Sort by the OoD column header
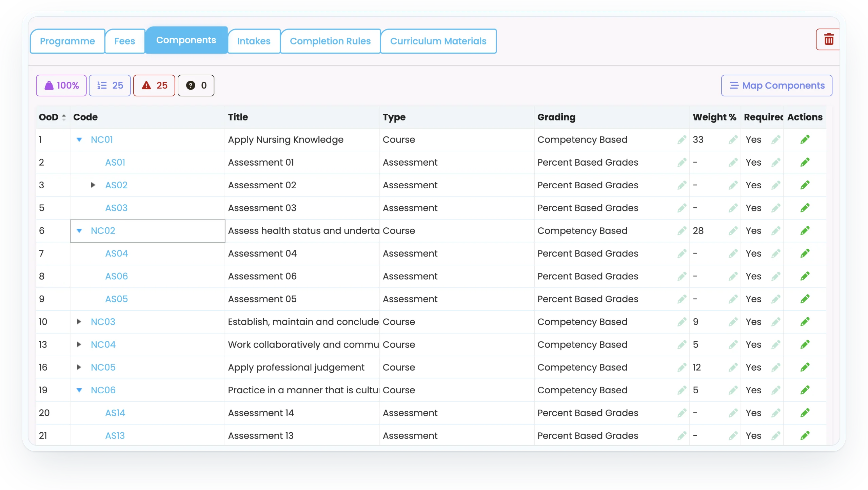Screen dimensions: 868x490 [x=53, y=117]
